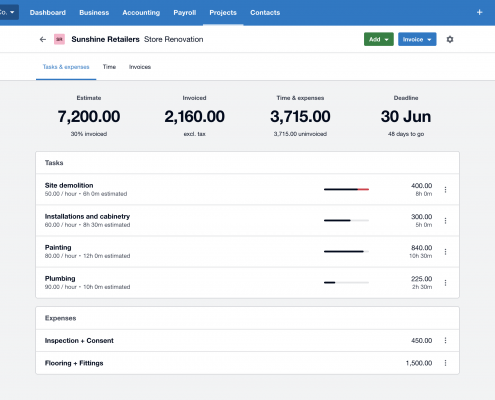Click the Site demolition progress bar
The width and height of the screenshot is (495, 400).
(x=346, y=189)
